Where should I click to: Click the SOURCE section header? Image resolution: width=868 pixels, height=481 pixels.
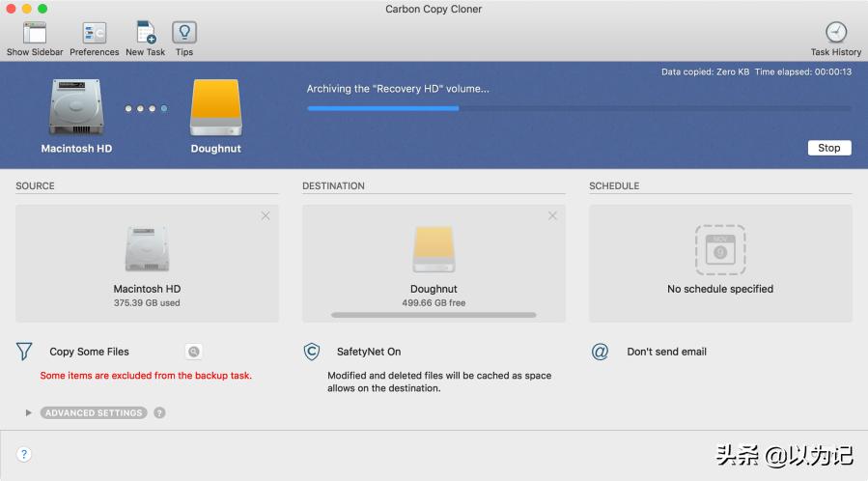[35, 186]
